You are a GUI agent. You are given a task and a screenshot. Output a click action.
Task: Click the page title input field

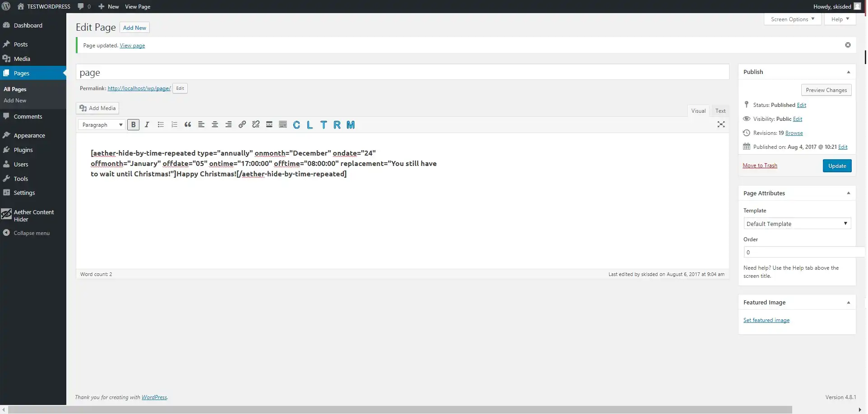[x=402, y=73]
